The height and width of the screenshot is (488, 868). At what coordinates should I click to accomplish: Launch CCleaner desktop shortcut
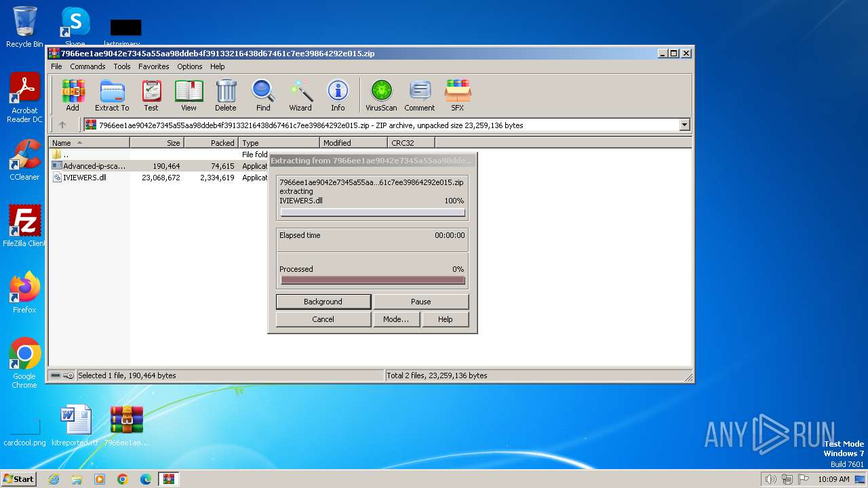coord(24,160)
